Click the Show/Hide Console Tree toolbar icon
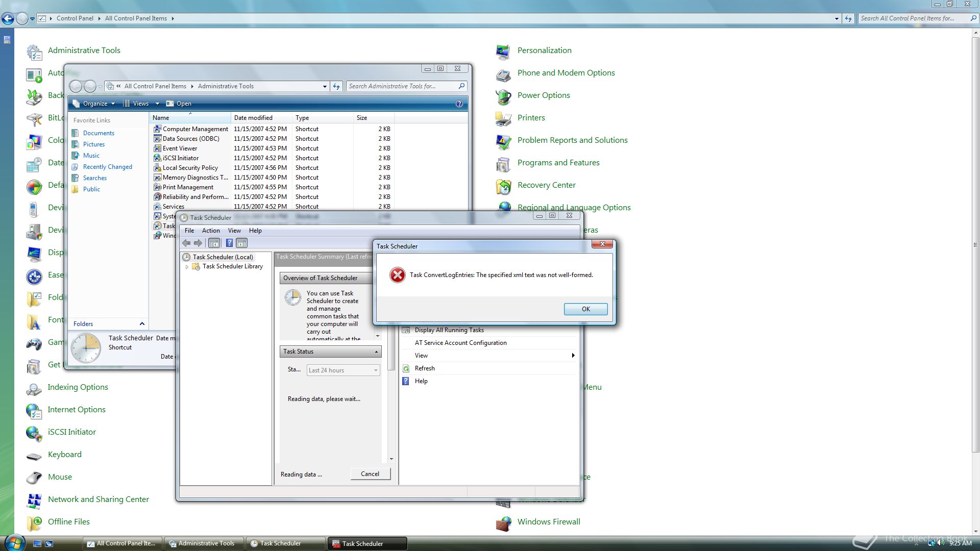The width and height of the screenshot is (980, 551). tap(214, 243)
